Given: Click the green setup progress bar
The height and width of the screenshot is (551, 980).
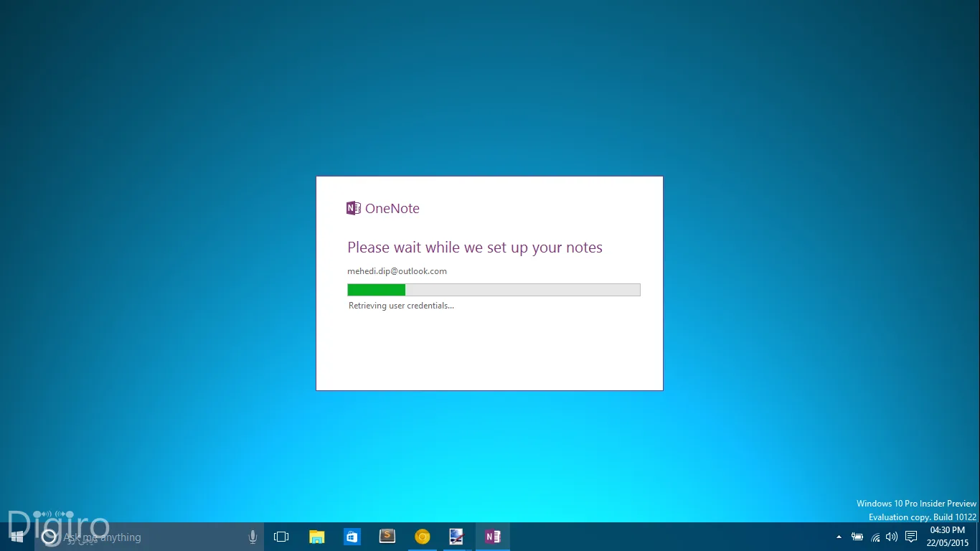Looking at the screenshot, I should click(x=494, y=290).
